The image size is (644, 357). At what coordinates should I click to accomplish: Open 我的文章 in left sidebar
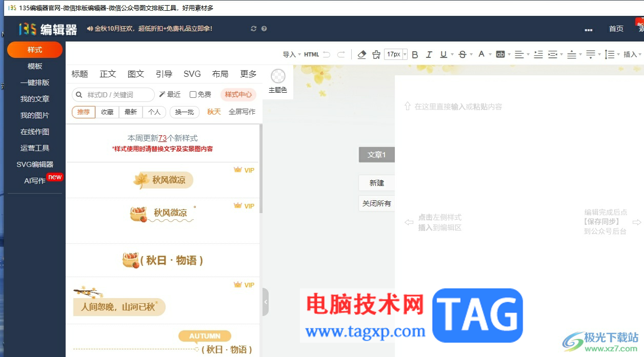point(35,99)
